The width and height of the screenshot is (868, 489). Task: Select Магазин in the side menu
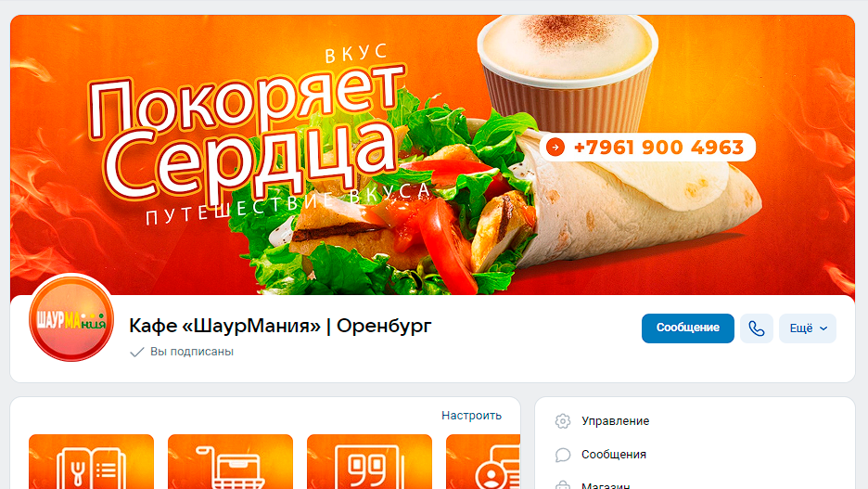606,485
